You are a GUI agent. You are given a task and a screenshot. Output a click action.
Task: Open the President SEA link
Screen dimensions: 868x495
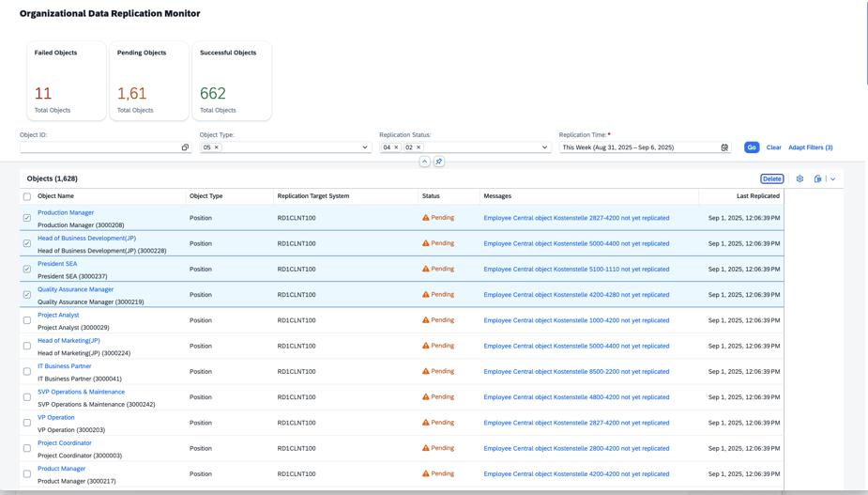tap(57, 264)
